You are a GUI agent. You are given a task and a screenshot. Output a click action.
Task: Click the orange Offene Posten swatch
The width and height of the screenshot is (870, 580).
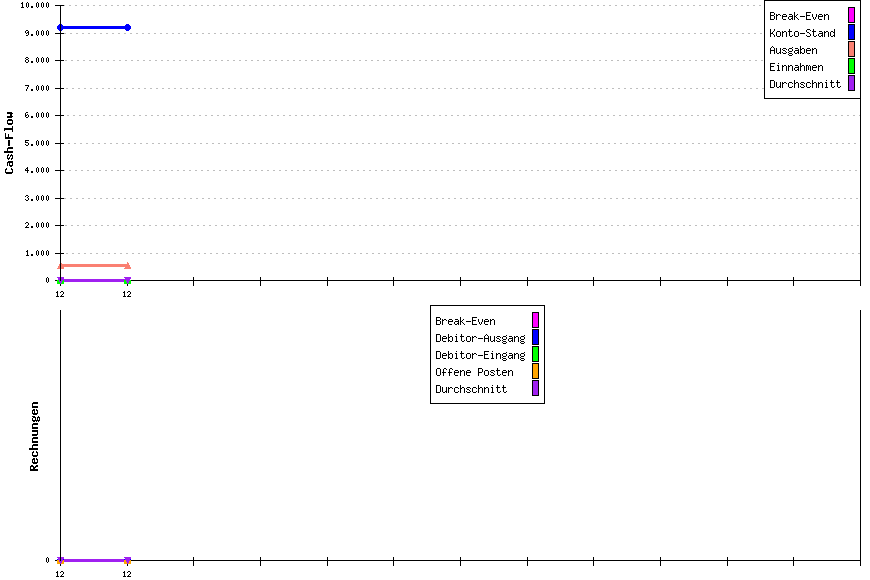[535, 372]
